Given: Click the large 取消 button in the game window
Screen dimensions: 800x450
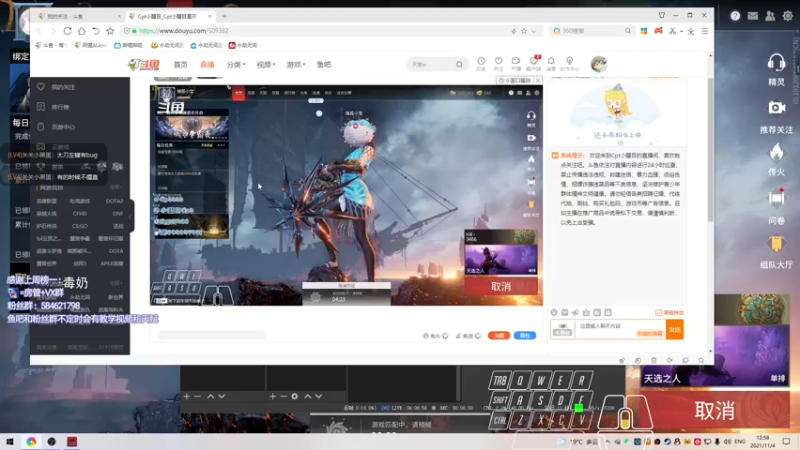Looking at the screenshot, I should 715,410.
